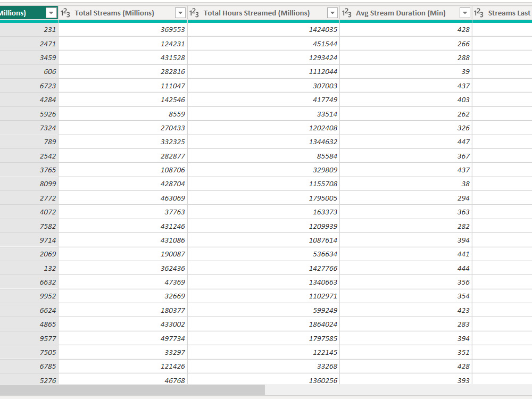Select cell with value 37763

(x=123, y=212)
